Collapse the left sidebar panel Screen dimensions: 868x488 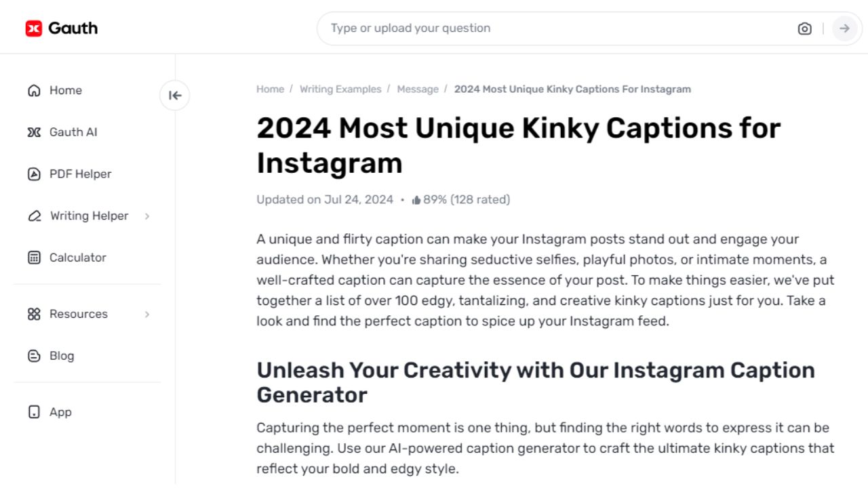coord(174,96)
